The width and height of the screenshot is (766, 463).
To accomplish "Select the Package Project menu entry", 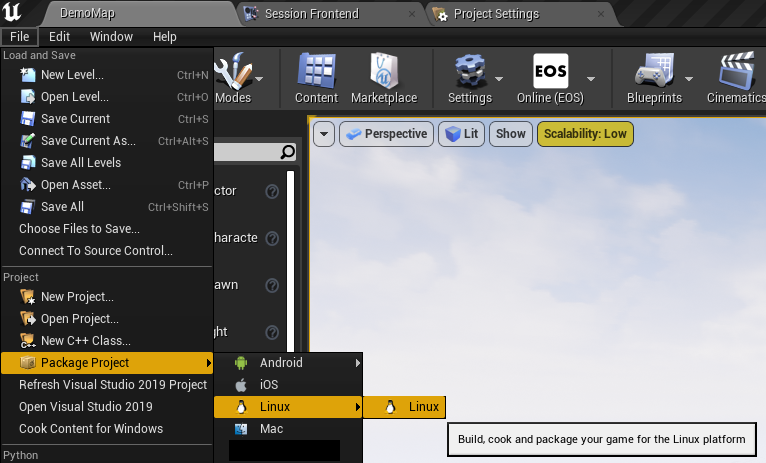I will 107,363.
